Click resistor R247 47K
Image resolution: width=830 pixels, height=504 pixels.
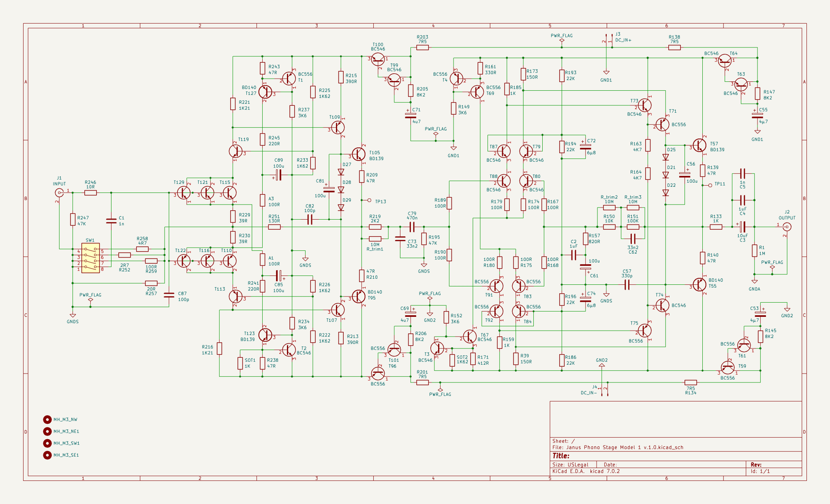click(x=73, y=220)
